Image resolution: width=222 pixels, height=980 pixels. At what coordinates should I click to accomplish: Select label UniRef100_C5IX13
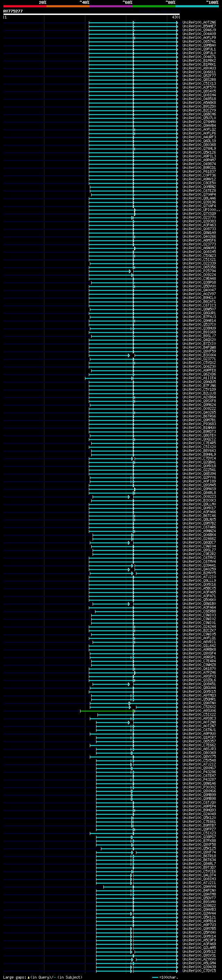199,84
